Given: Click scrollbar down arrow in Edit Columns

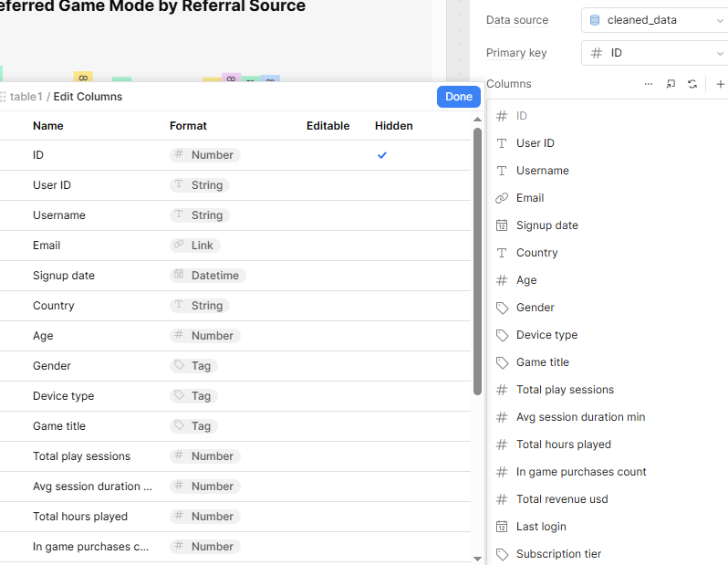Looking at the screenshot, I should pos(477,559).
